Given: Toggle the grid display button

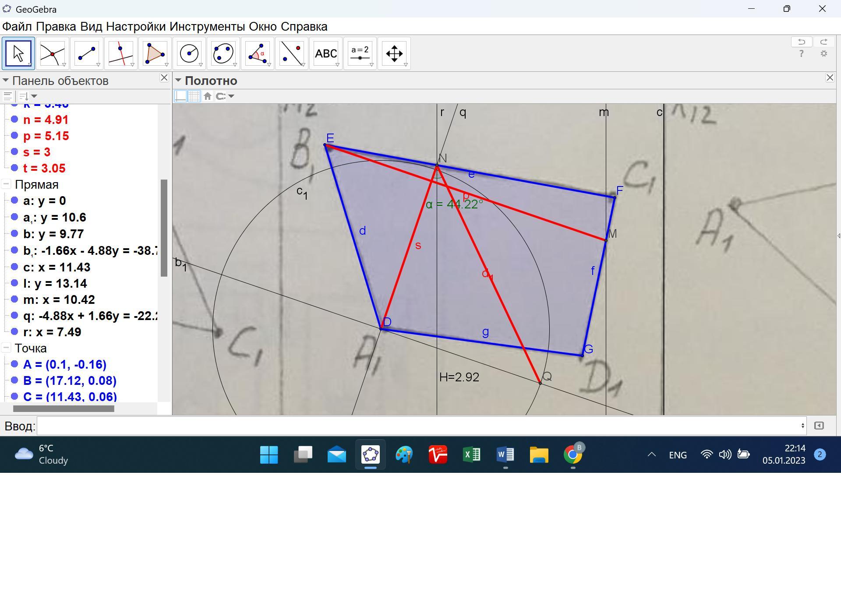Looking at the screenshot, I should coord(194,96).
